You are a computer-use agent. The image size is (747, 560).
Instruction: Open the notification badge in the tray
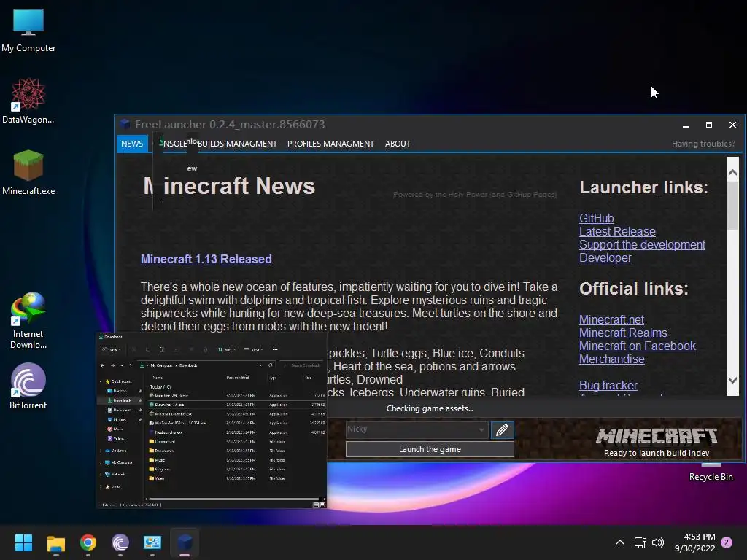(x=727, y=542)
